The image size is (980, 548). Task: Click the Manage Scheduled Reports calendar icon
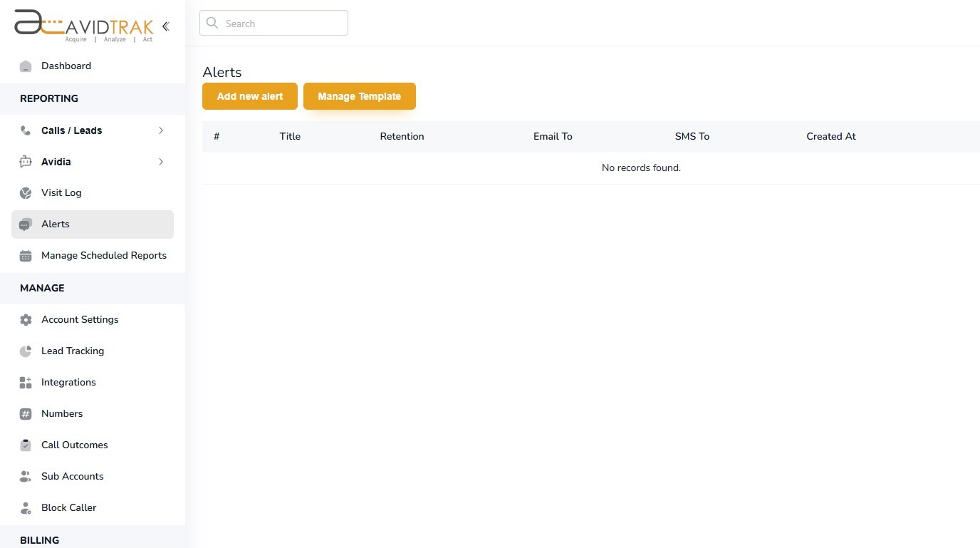26,256
